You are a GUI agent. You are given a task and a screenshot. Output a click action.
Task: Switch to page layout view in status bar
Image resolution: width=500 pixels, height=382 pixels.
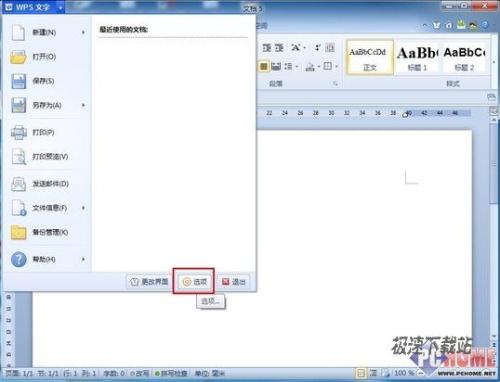360,373
